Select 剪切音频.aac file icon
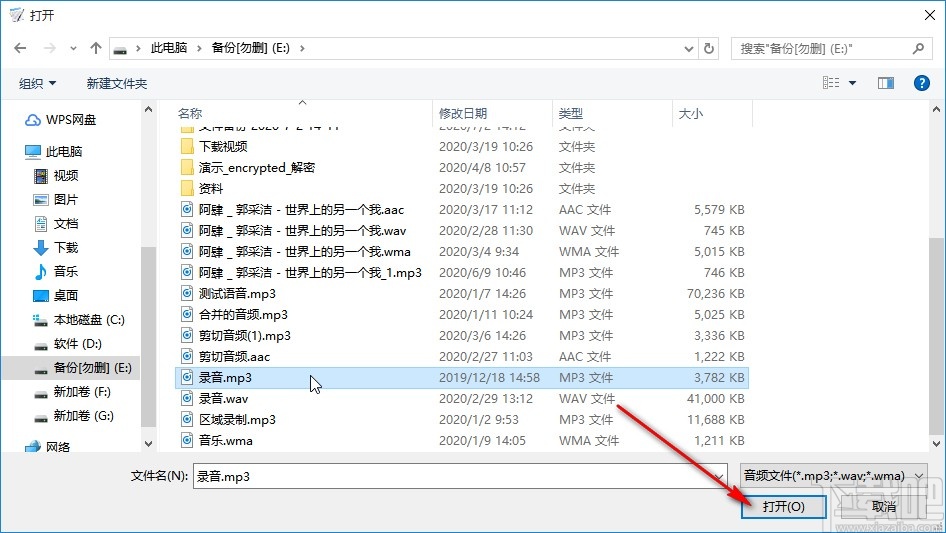The image size is (946, 533). [188, 357]
